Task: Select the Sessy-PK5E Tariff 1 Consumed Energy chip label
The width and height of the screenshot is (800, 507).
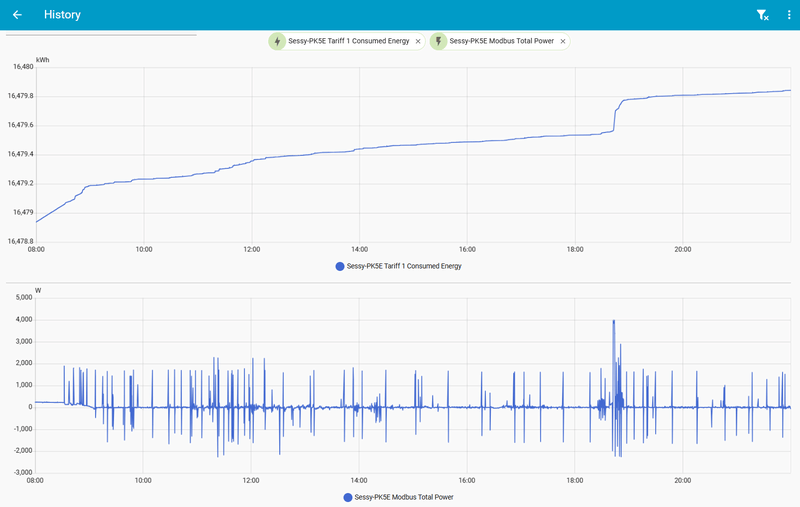Action: tap(348, 41)
